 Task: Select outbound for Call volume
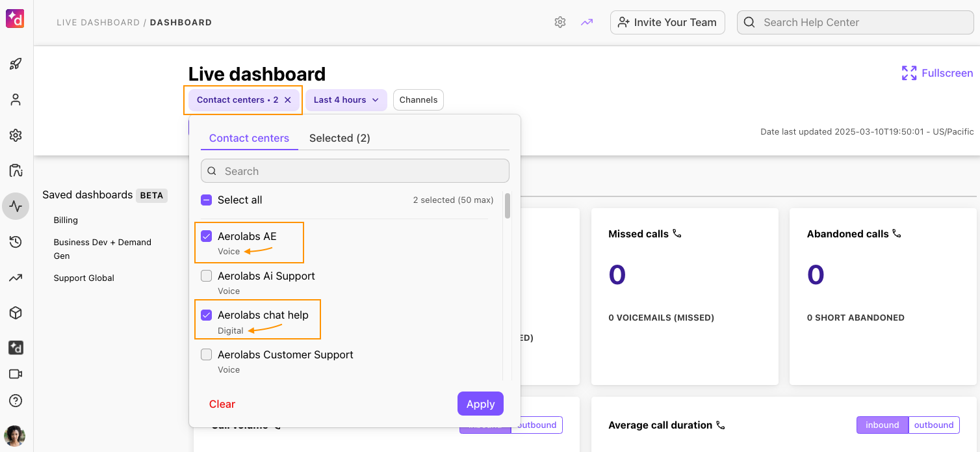537,425
